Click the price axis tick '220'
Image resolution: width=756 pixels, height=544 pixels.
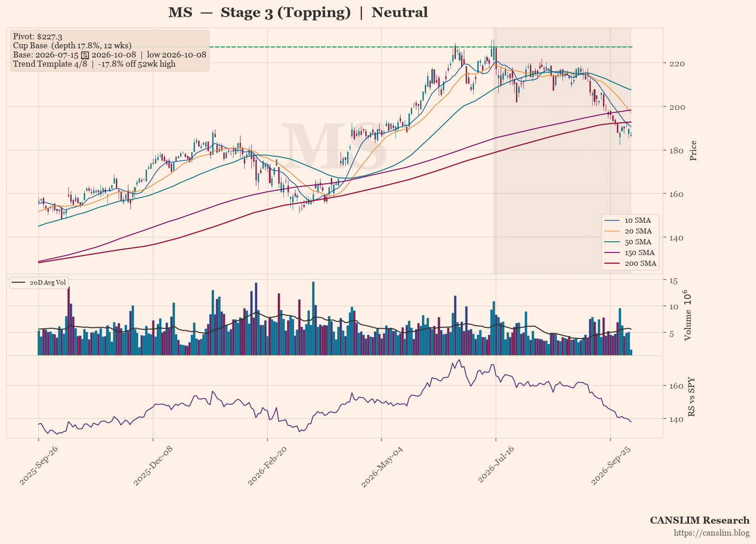677,63
